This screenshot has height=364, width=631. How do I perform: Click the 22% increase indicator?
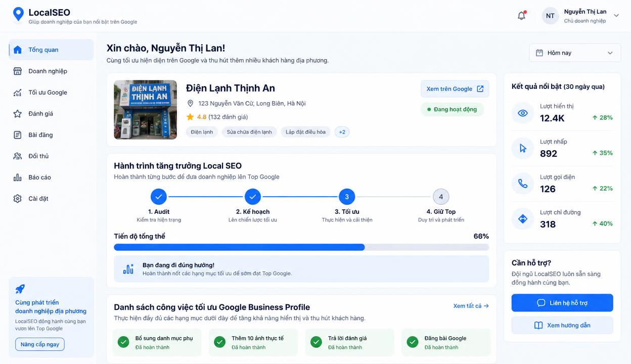coord(603,188)
